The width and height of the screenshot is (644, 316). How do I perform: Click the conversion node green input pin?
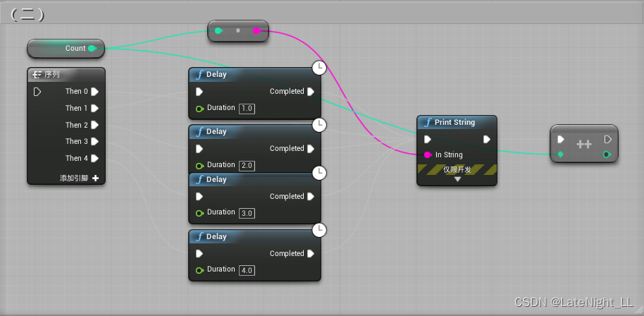tap(218, 31)
